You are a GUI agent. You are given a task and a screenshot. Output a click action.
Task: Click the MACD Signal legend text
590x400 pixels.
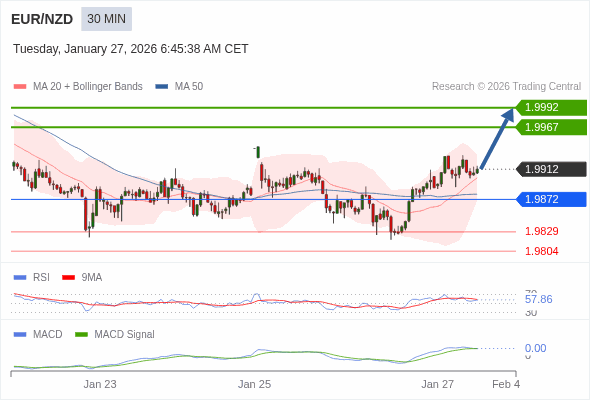(x=124, y=335)
